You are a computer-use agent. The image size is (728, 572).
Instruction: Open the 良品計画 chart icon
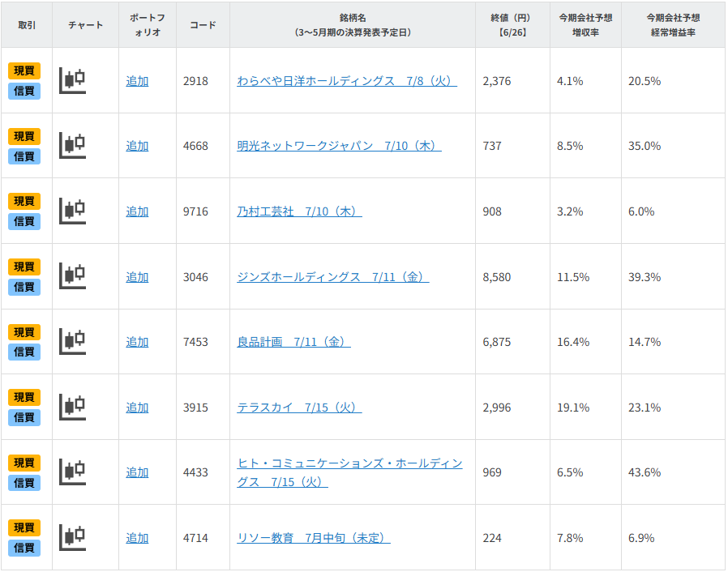[73, 342]
